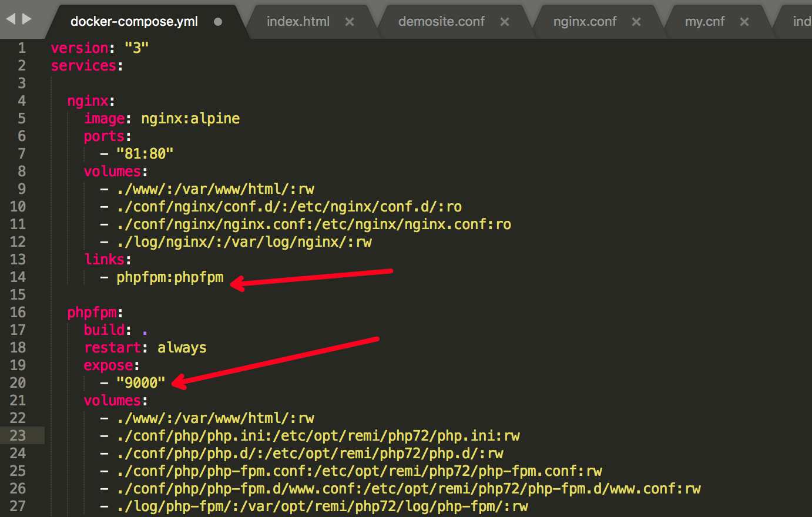The width and height of the screenshot is (812, 517).
Task: Close the index.html tab
Action: click(x=350, y=22)
